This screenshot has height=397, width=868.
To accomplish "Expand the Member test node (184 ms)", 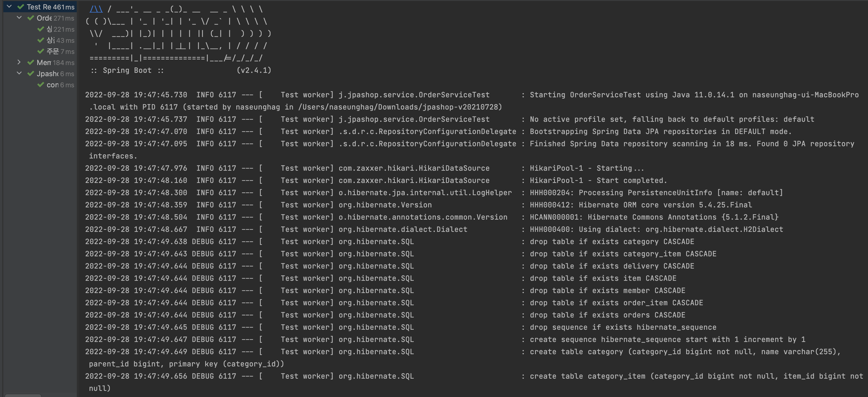I will pos(19,62).
